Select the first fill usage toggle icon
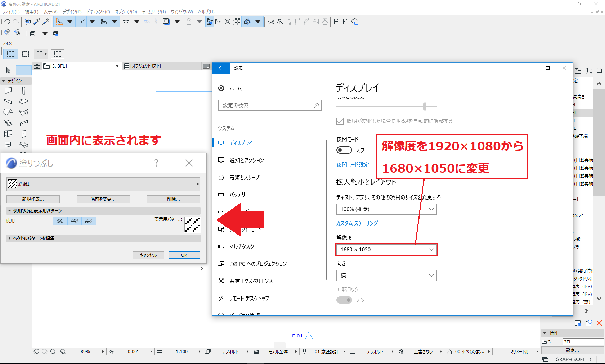605x364 pixels. [x=60, y=221]
